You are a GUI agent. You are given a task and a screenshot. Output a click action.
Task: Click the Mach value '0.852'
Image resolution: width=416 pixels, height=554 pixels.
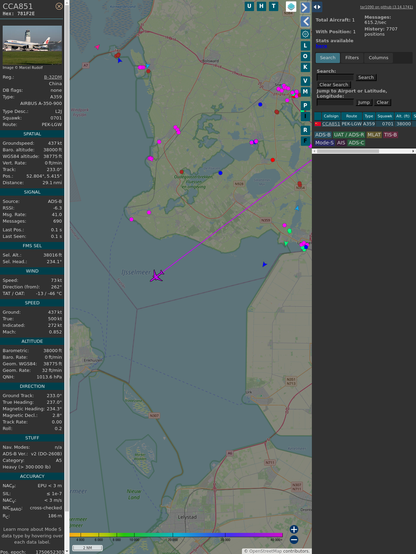[55, 332]
